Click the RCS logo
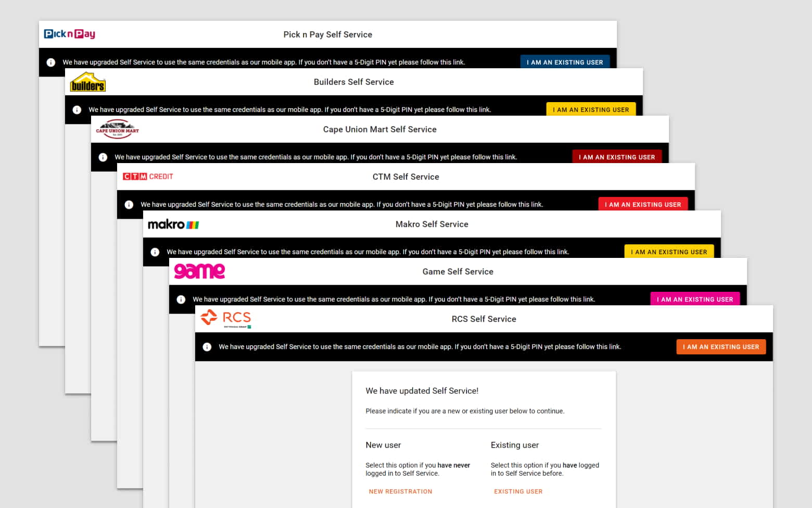This screenshot has width=812, height=508. (226, 318)
